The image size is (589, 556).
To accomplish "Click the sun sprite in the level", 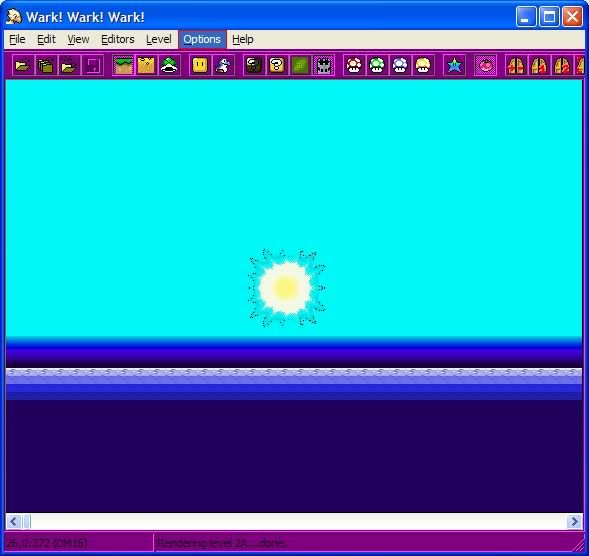I will tap(286, 288).
